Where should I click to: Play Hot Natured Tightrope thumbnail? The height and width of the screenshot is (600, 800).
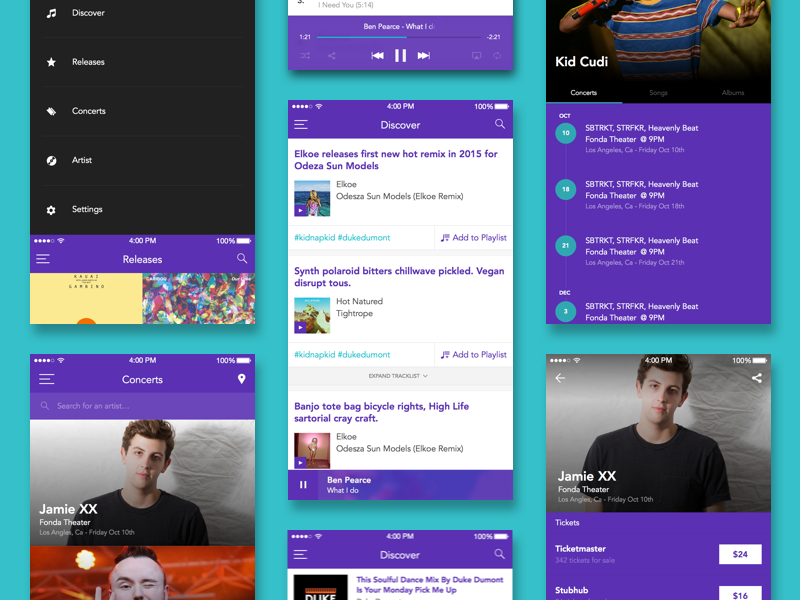point(312,315)
